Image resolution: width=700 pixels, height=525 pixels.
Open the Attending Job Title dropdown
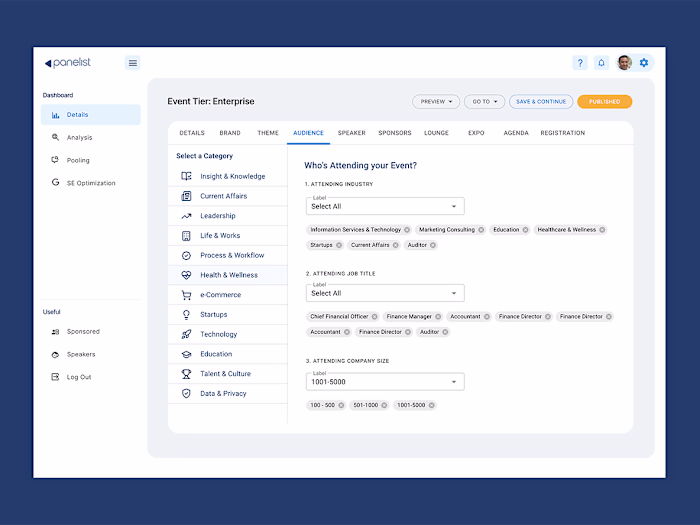click(385, 293)
